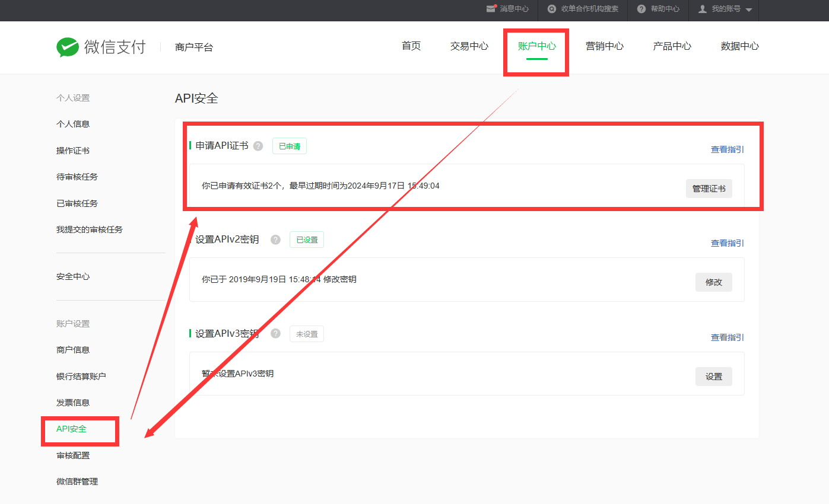
Task: Click the help center question icon
Action: point(641,9)
